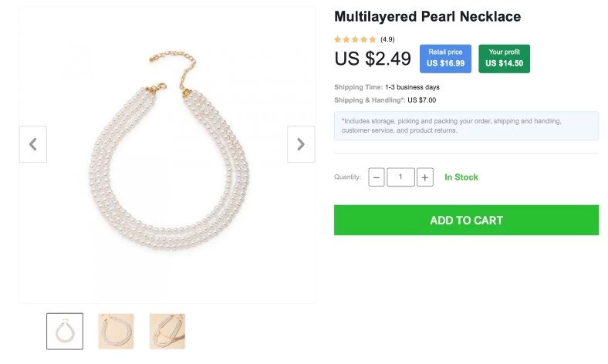608x364 pixels.
Task: Click the Shipping & Handling US $7.00 line
Action: (x=385, y=100)
